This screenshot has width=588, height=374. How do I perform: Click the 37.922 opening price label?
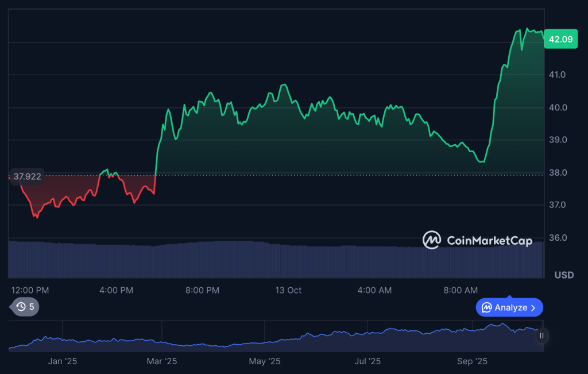(27, 176)
